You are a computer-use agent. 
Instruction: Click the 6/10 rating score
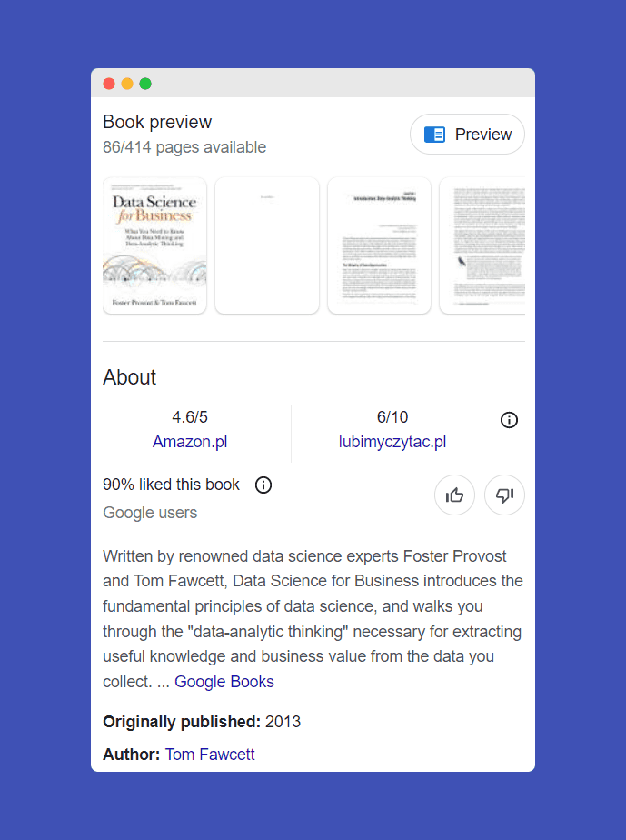tap(392, 417)
